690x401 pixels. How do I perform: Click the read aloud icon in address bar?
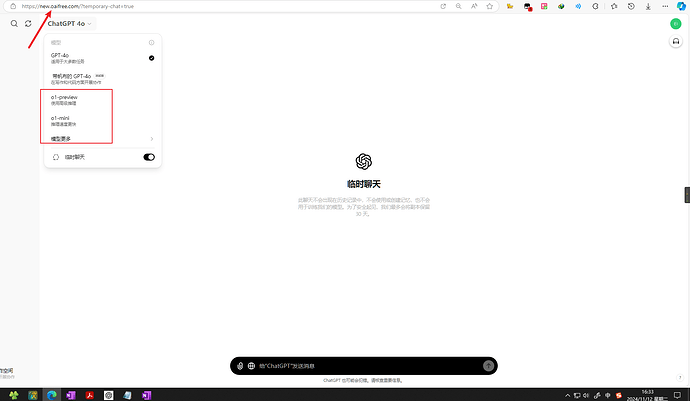coord(474,6)
